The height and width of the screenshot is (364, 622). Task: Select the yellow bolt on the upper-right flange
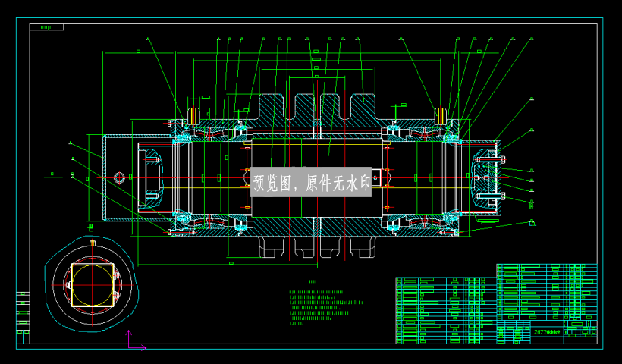pos(441,116)
